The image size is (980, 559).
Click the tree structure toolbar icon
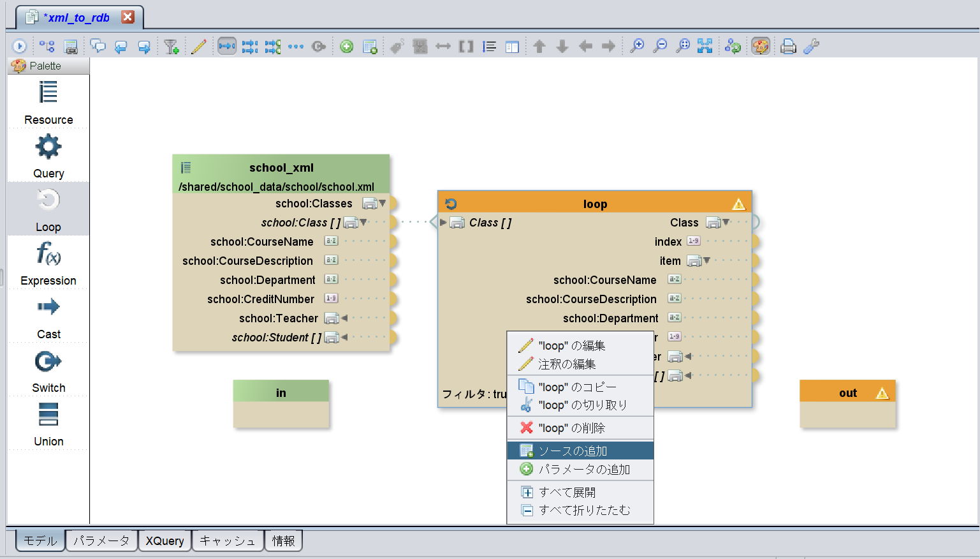[x=47, y=46]
